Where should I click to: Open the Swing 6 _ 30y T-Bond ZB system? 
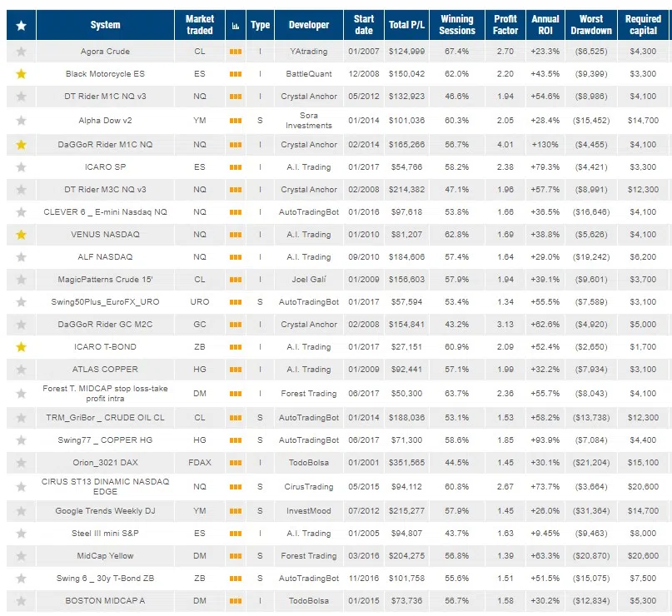pyautogui.click(x=106, y=579)
